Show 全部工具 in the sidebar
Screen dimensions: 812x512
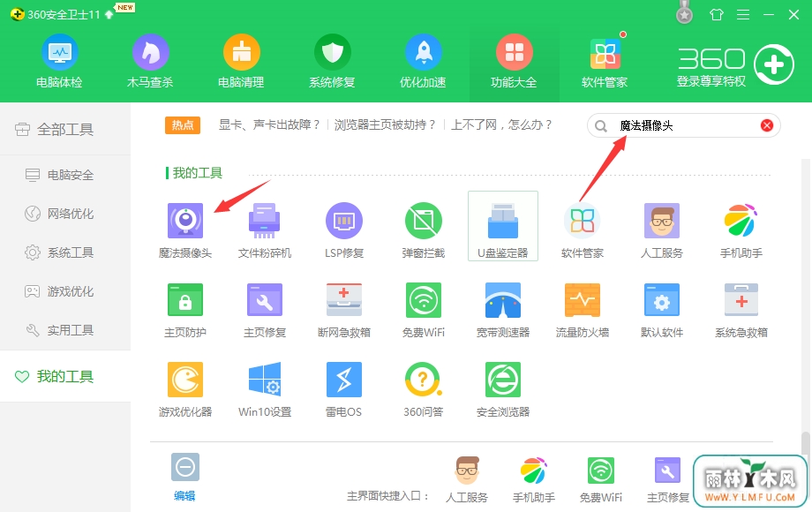[x=65, y=129]
